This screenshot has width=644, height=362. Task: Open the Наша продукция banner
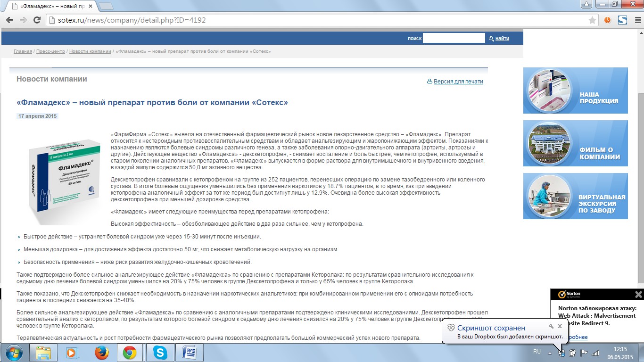[575, 90]
